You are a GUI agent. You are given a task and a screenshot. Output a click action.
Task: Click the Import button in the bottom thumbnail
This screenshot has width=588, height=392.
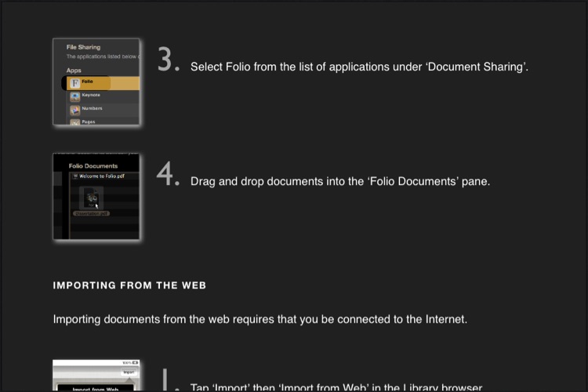pos(129,372)
